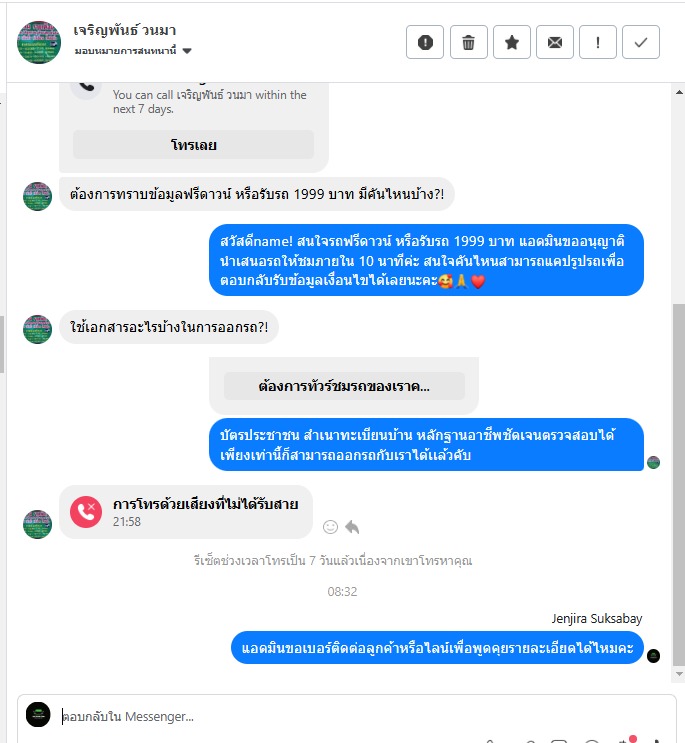685x743 pixels.
Task: Open เจริญพันธ์ วนมา profile picture in header
Action: click(x=39, y=42)
